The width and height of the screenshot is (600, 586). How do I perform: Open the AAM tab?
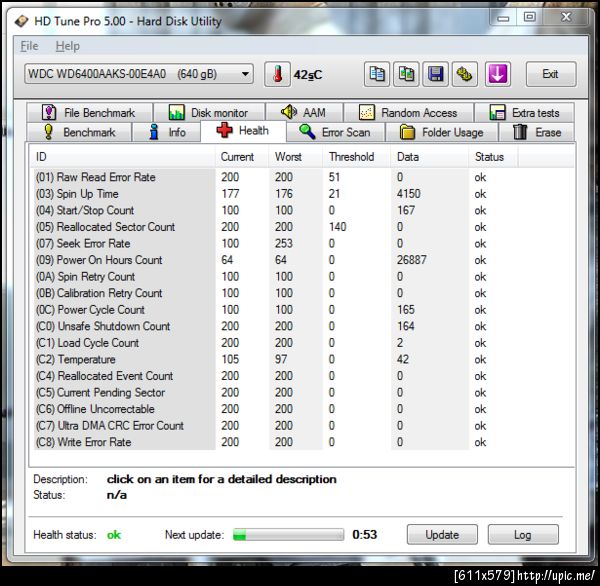[304, 113]
